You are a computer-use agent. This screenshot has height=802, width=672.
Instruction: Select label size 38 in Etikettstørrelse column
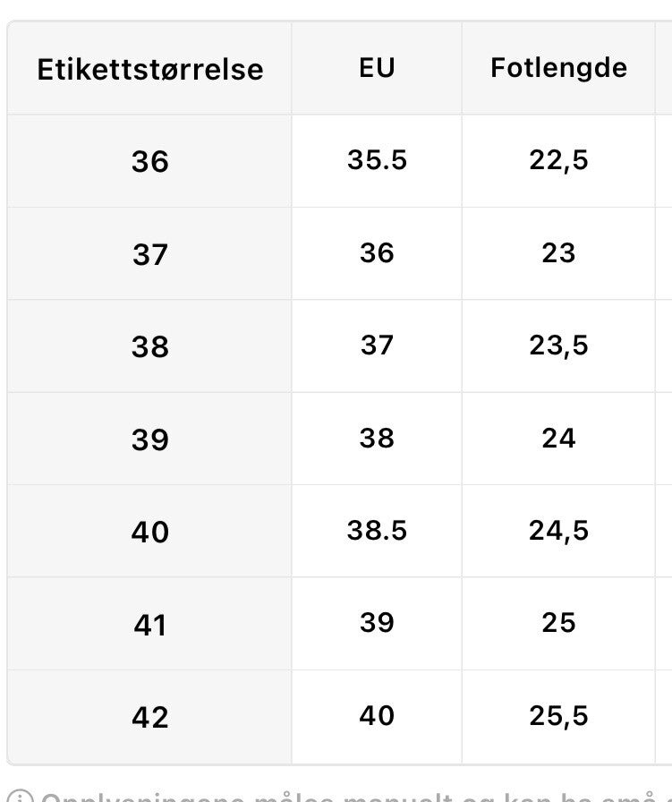click(x=150, y=347)
